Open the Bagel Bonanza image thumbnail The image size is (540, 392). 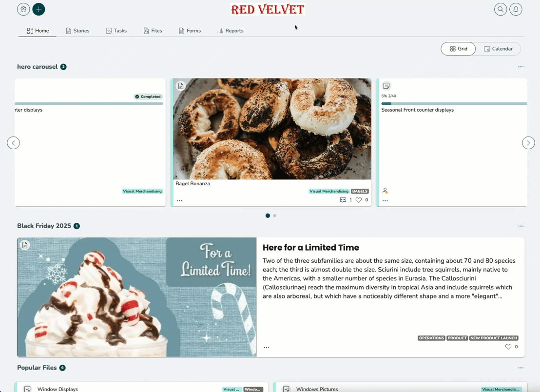coord(272,129)
